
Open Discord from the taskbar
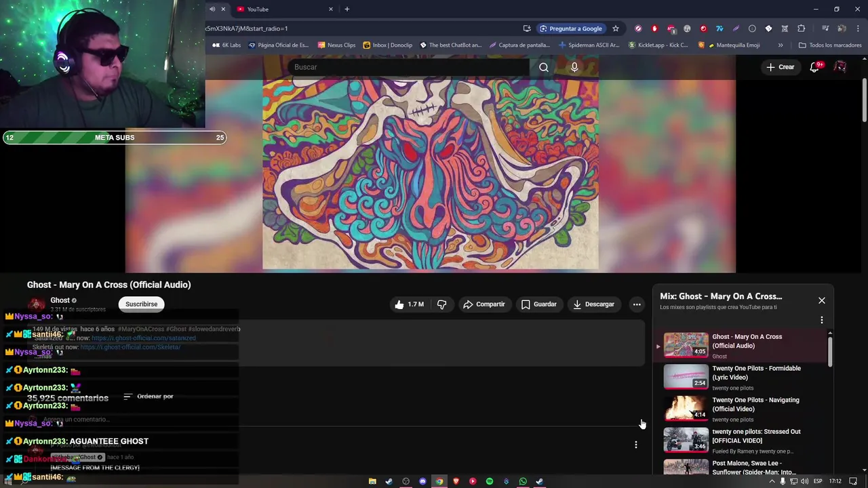point(422,481)
